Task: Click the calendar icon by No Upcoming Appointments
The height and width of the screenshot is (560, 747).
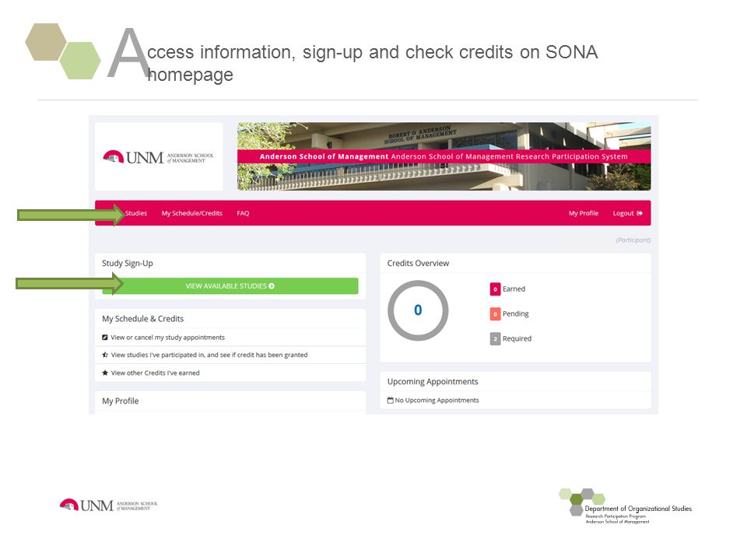Action: [390, 400]
